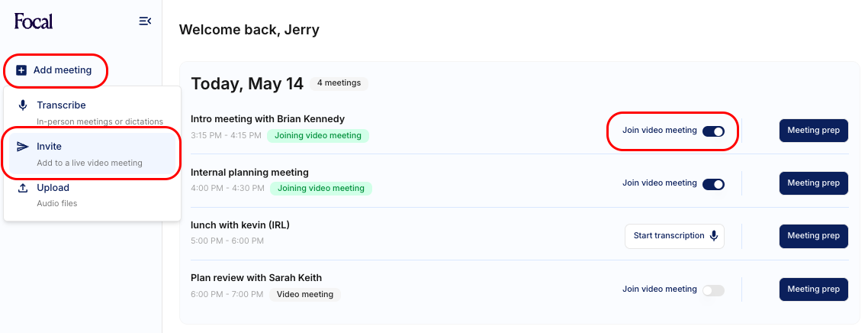Click the Focal logo
This screenshot has height=333, width=868.
(34, 21)
